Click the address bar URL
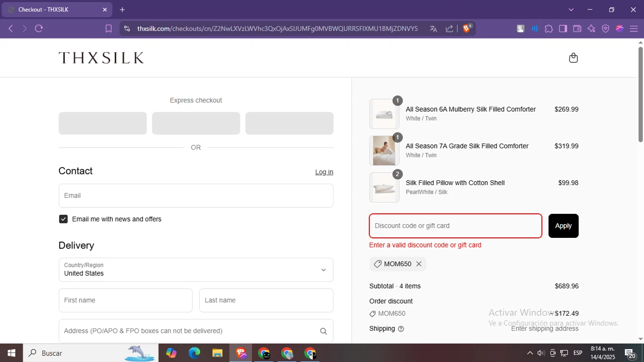The height and width of the screenshot is (362, 644). tap(277, 29)
